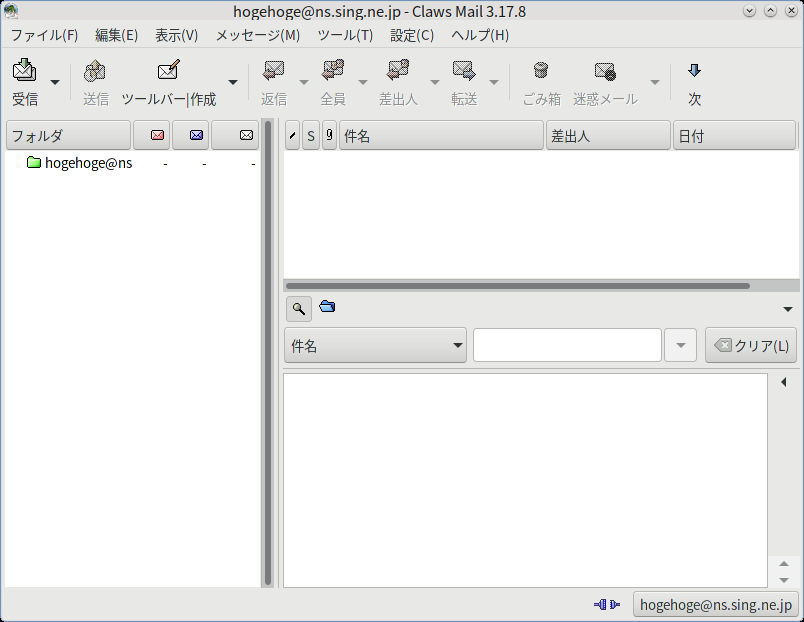804x622 pixels.
Task: Open the search history dropdown arrow
Action: (680, 346)
